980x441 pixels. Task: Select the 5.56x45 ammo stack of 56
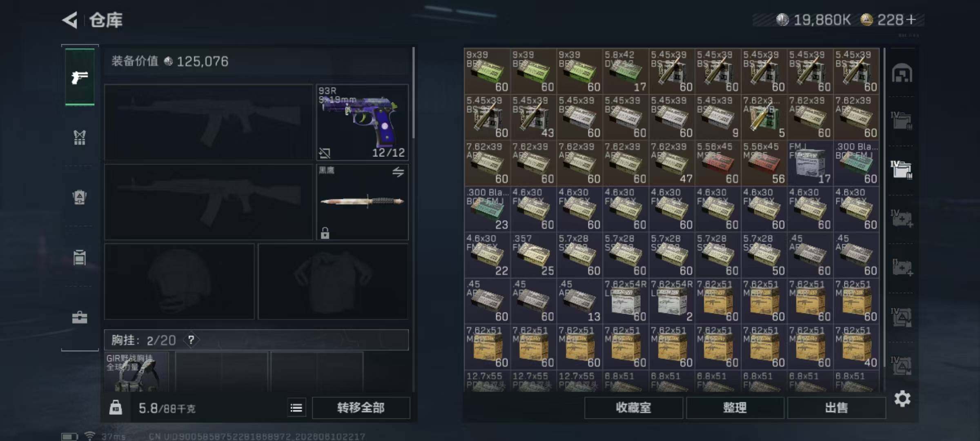point(764,163)
